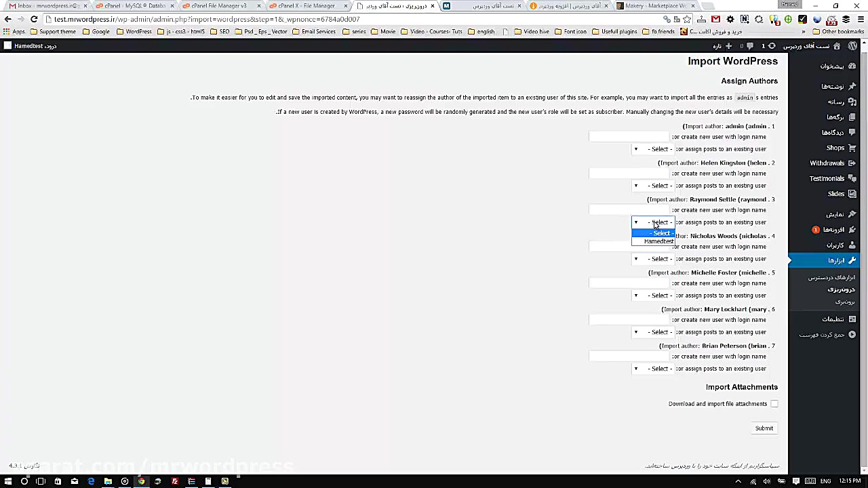Open the Available Tools submenu item under Tools
This screenshot has width=868, height=488.
831,277
